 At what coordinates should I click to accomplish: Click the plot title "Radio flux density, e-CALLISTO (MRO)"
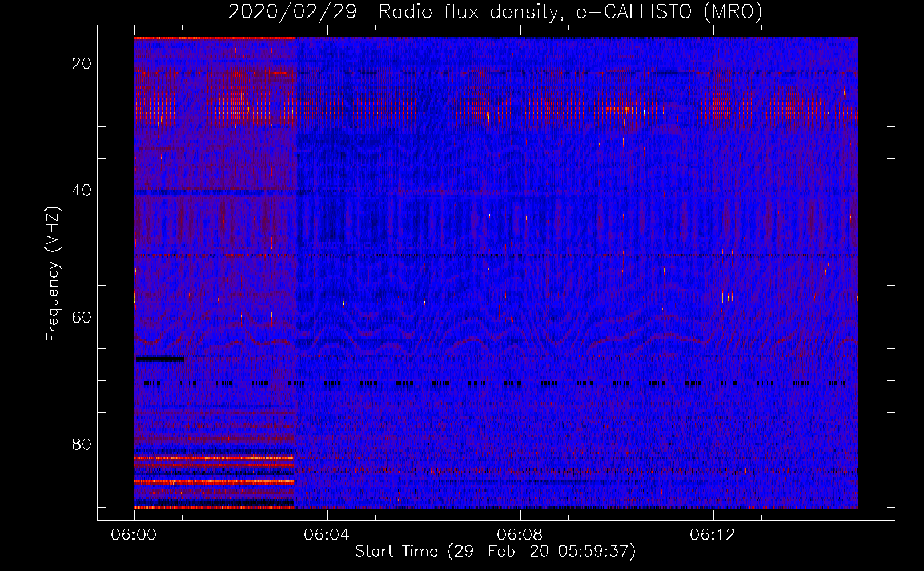click(x=571, y=12)
